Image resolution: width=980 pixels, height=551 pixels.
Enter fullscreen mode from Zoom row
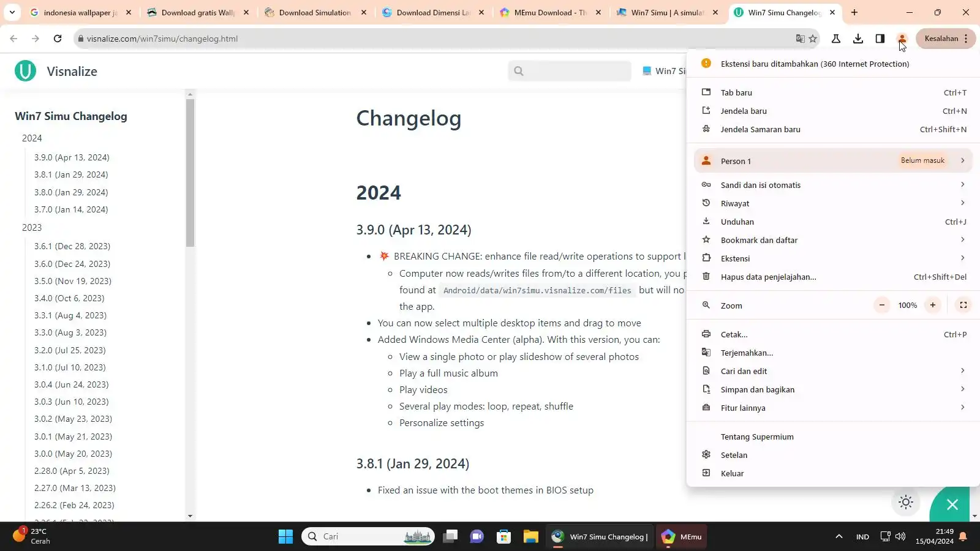[x=963, y=305]
